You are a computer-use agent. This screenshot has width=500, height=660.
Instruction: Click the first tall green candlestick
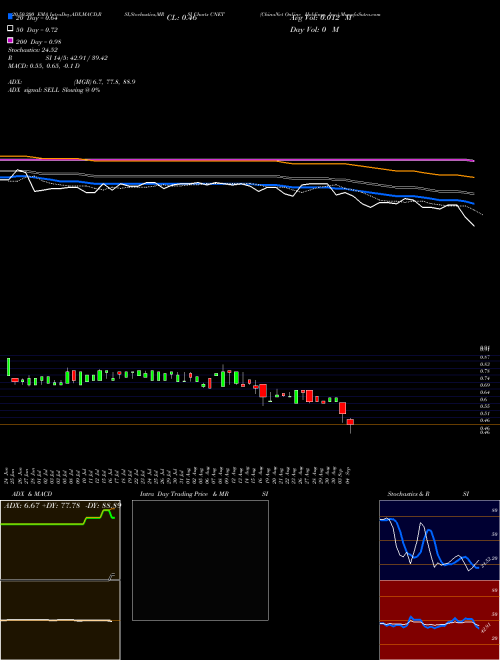coord(8,367)
